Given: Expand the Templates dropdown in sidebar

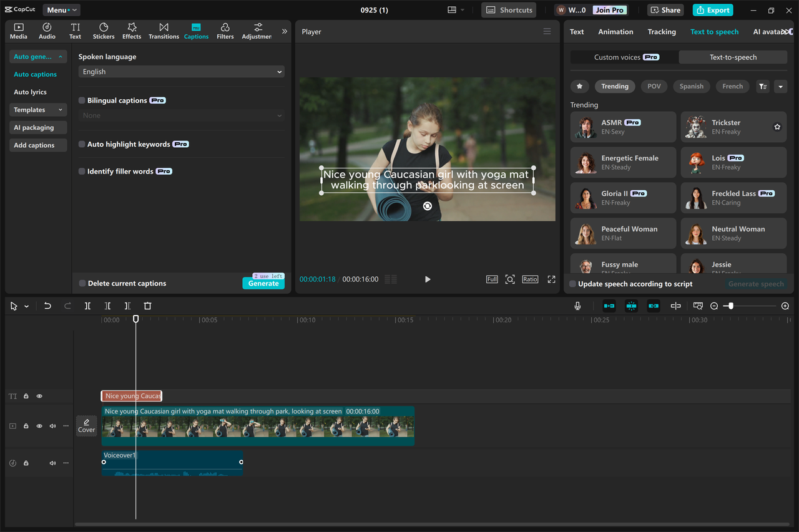Looking at the screenshot, I should tap(37, 110).
